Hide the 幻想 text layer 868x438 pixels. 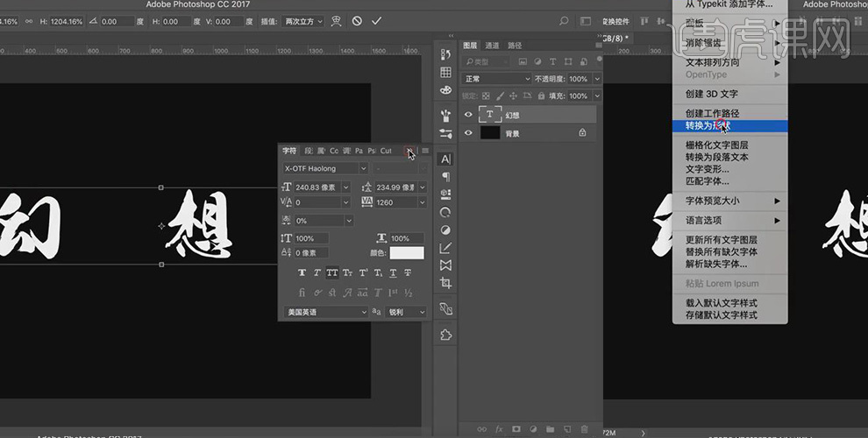point(468,115)
